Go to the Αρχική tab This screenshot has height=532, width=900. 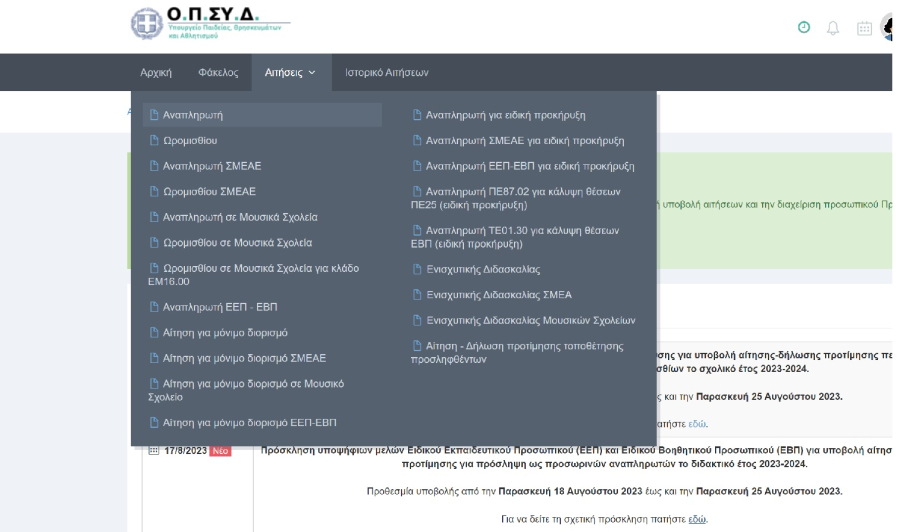(155, 73)
